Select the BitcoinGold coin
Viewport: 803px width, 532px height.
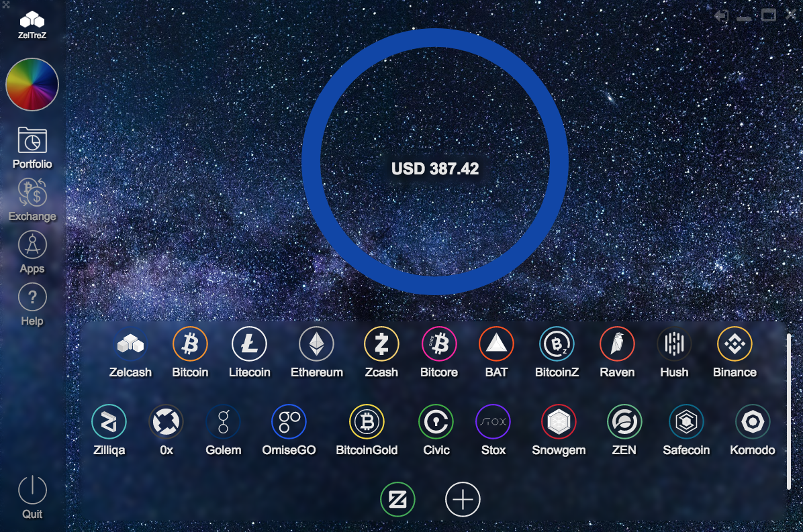tap(367, 431)
